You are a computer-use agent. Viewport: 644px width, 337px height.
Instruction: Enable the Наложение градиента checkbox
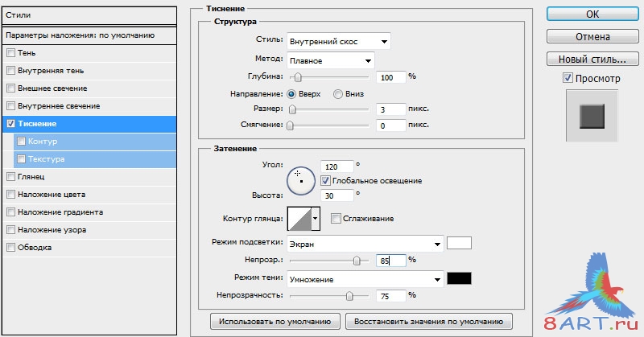[11, 212]
